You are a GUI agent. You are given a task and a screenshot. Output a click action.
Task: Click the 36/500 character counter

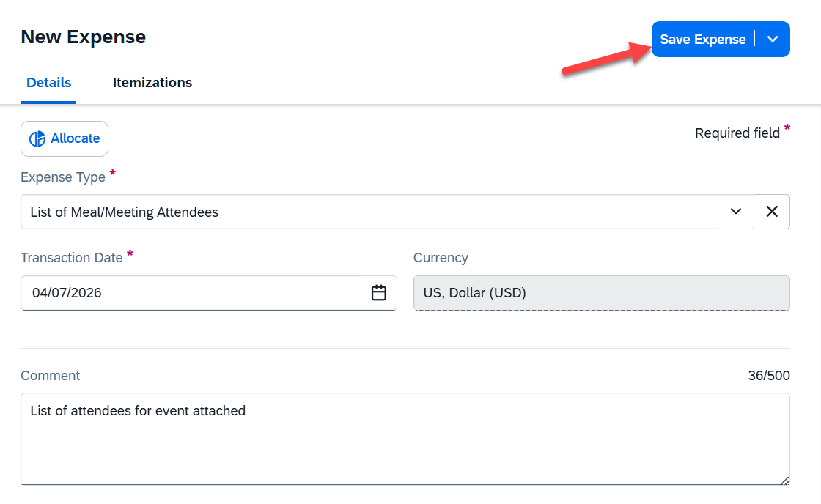[x=769, y=376]
